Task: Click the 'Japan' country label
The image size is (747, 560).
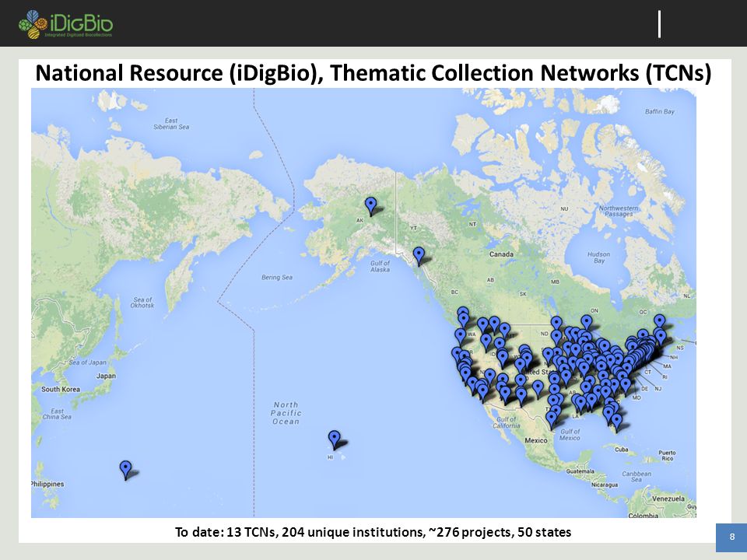Action: tap(106, 376)
